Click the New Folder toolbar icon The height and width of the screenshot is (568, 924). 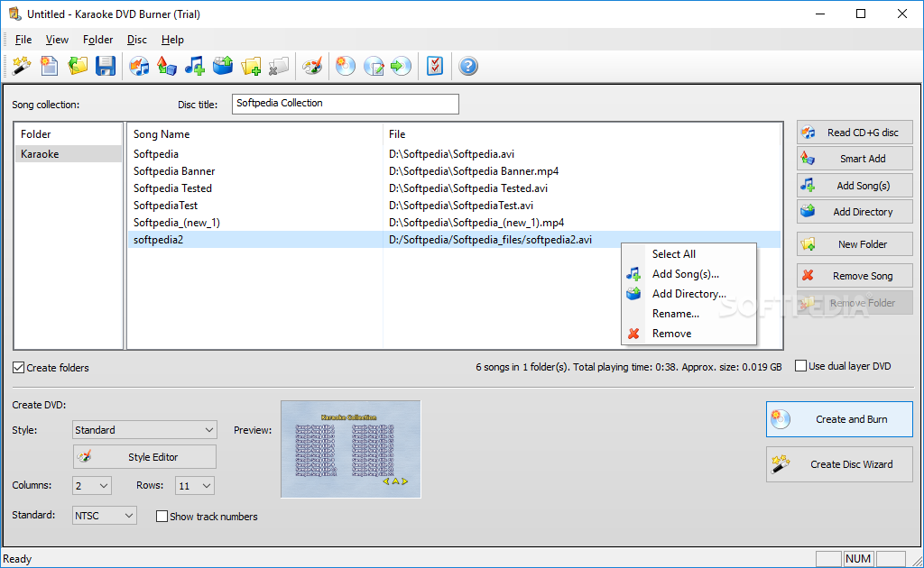[x=251, y=66]
